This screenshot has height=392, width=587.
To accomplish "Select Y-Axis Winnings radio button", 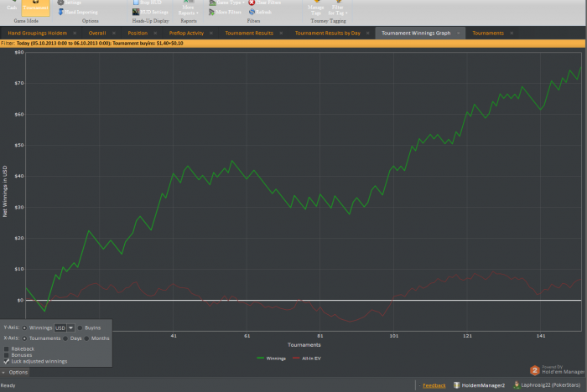I will pos(24,328).
